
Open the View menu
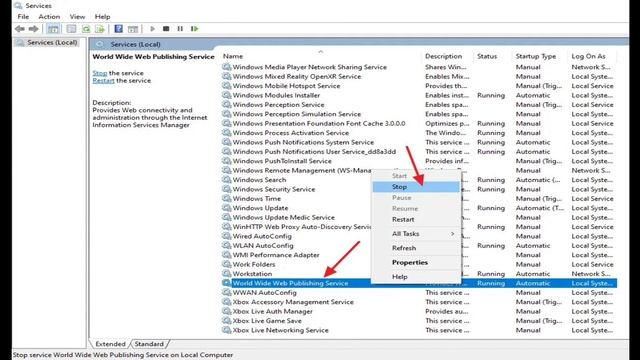(77, 17)
